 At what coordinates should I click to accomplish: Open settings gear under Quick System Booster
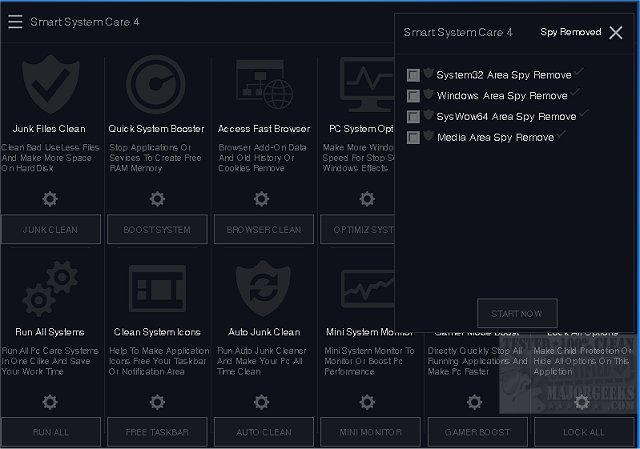157,199
